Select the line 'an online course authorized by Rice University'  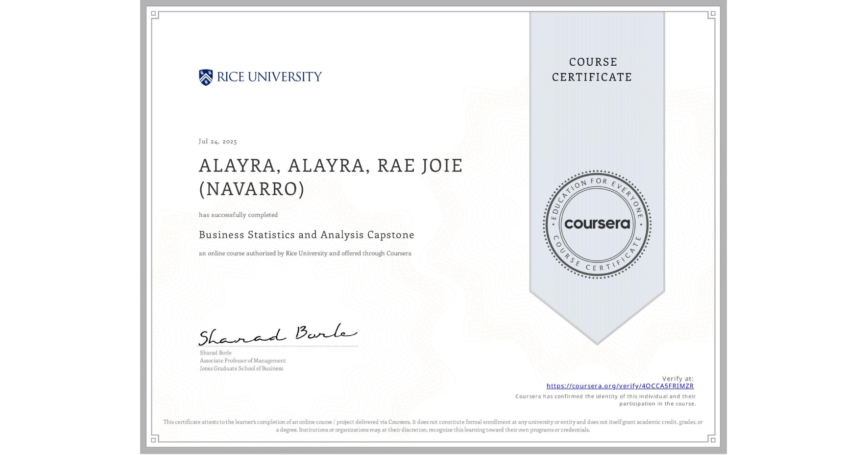coord(305,253)
